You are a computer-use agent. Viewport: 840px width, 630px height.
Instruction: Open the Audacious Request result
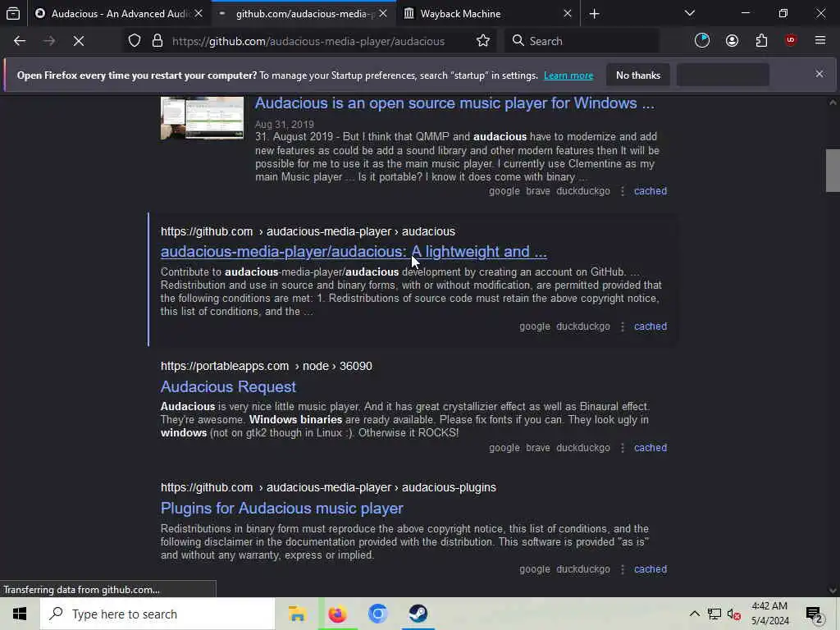[x=228, y=387]
